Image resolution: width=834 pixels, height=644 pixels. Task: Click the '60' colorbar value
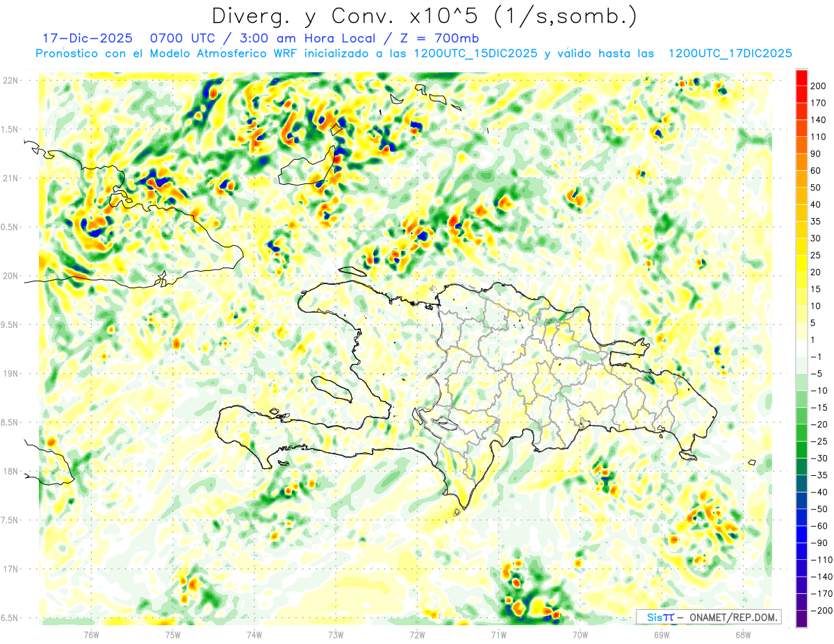(816, 171)
